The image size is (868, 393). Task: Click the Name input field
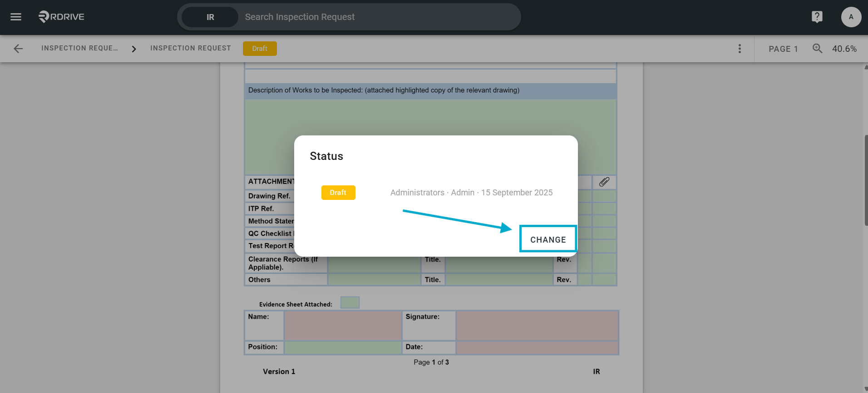pos(343,325)
